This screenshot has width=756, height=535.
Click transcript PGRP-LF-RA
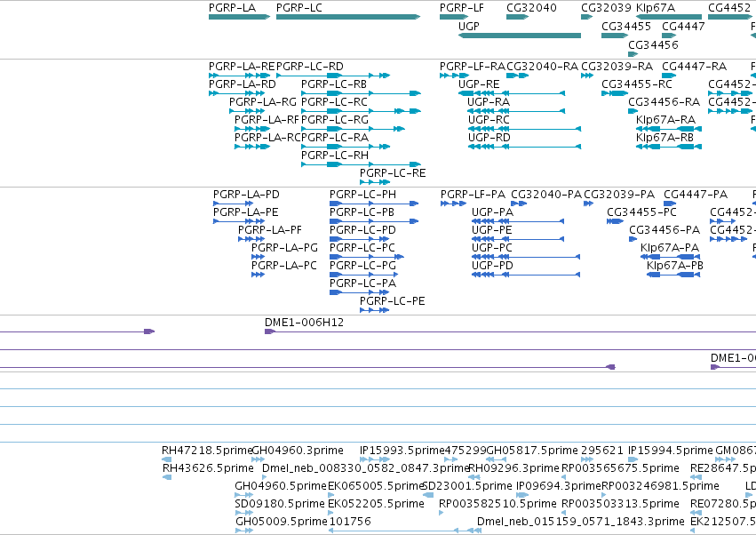coord(454,76)
